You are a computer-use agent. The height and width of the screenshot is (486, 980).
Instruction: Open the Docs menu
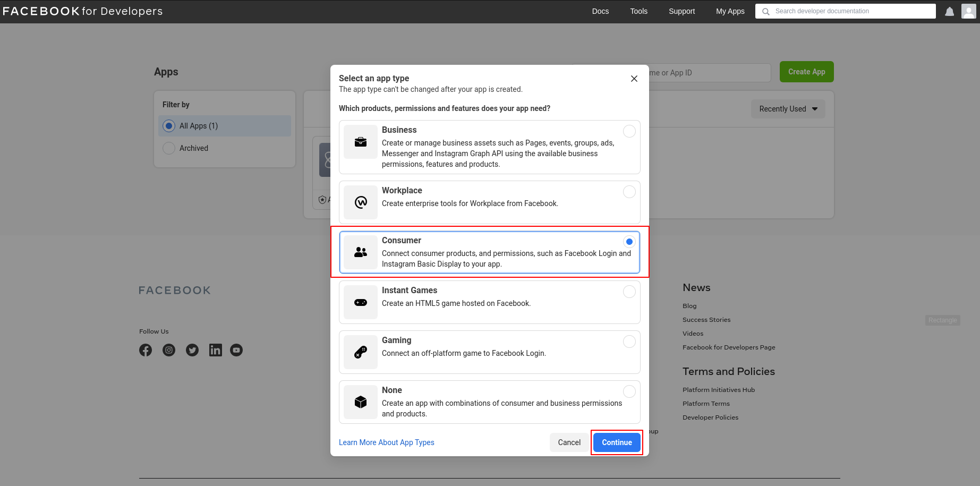pyautogui.click(x=600, y=11)
